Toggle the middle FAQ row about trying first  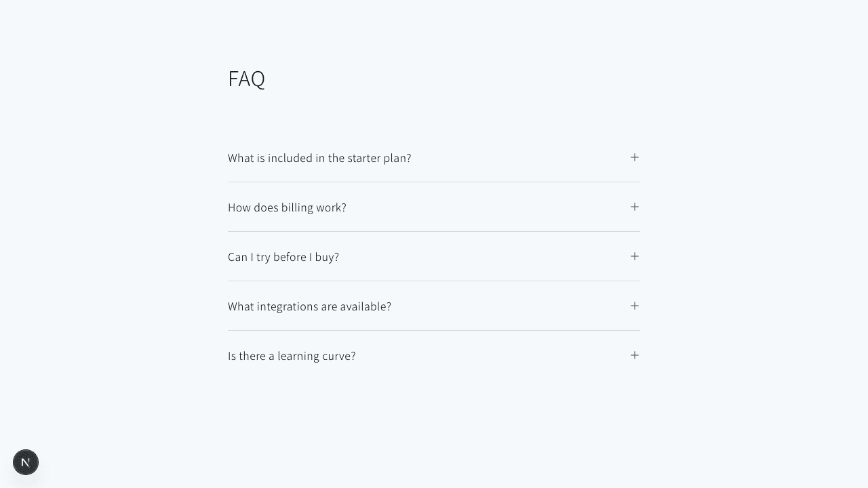[434, 257]
